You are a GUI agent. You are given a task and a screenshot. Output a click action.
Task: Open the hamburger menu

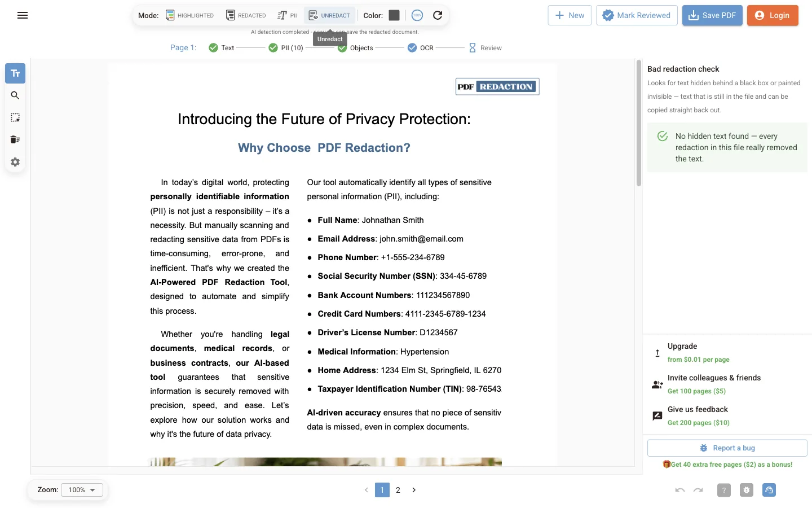pyautogui.click(x=23, y=15)
